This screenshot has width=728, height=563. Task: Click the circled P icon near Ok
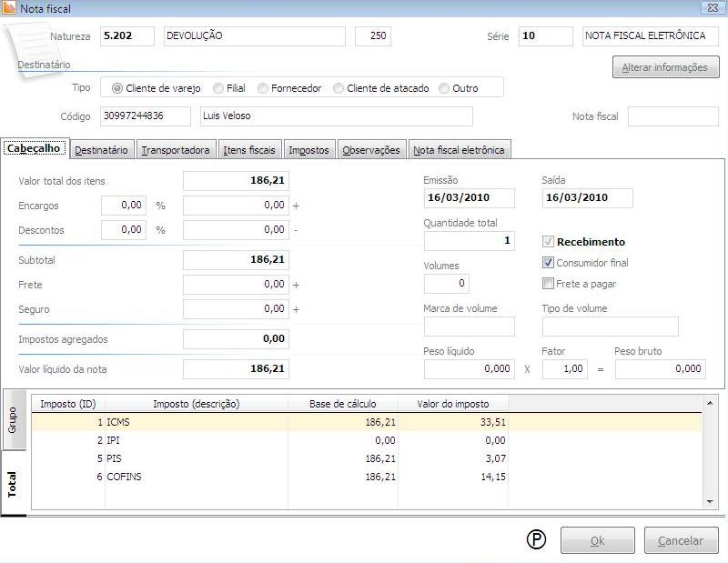tap(536, 539)
